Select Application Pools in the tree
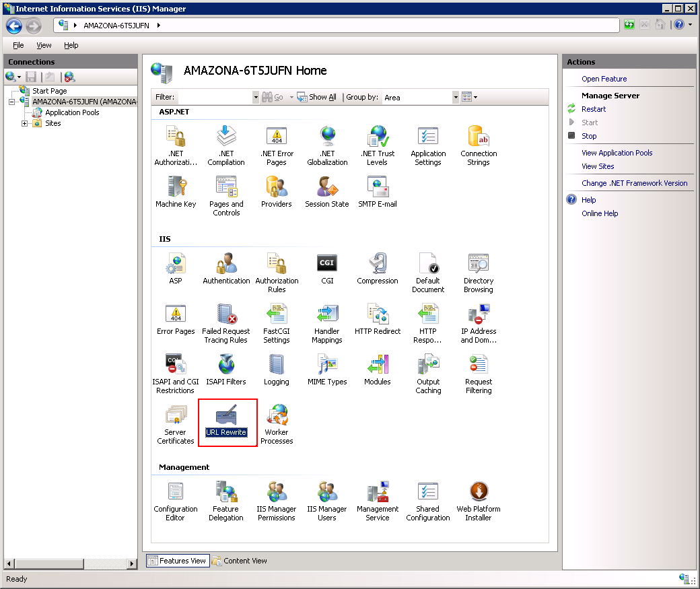This screenshot has height=589, width=700. (x=71, y=112)
